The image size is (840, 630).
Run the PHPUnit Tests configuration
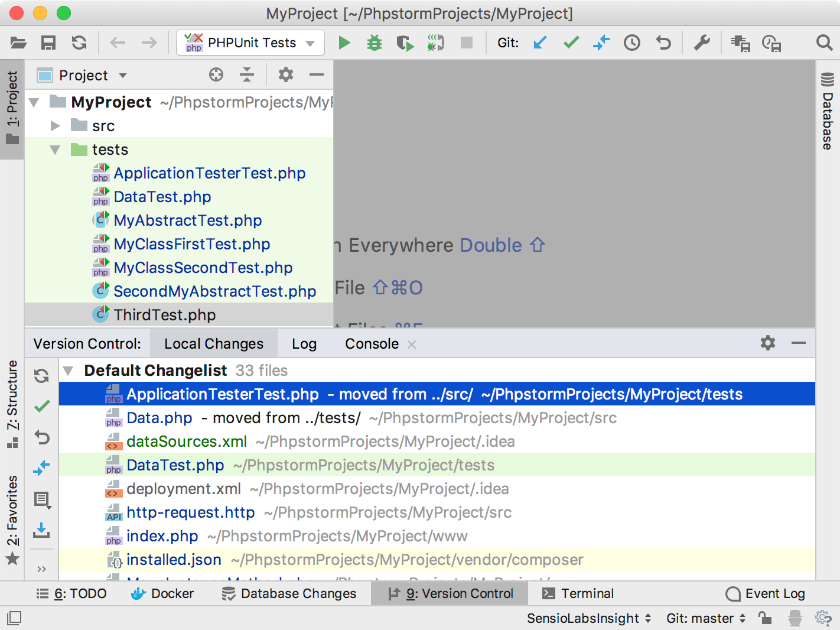pyautogui.click(x=344, y=43)
